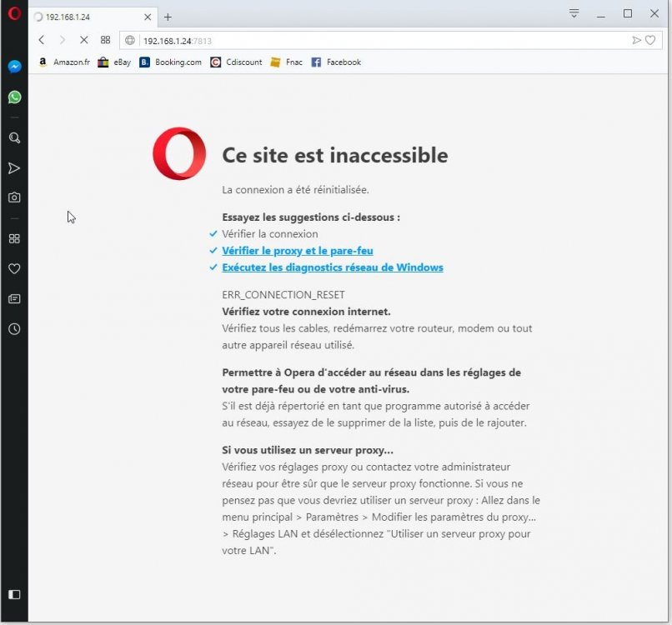Click the Ce site est inaccessible heading
The image size is (672, 625).
tap(335, 155)
